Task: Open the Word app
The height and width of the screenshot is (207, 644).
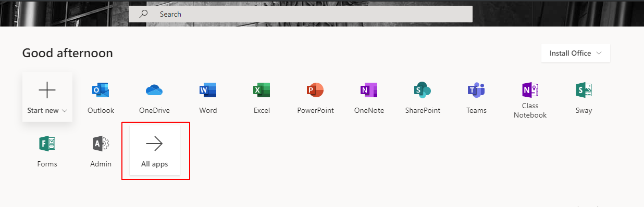Action: click(208, 97)
